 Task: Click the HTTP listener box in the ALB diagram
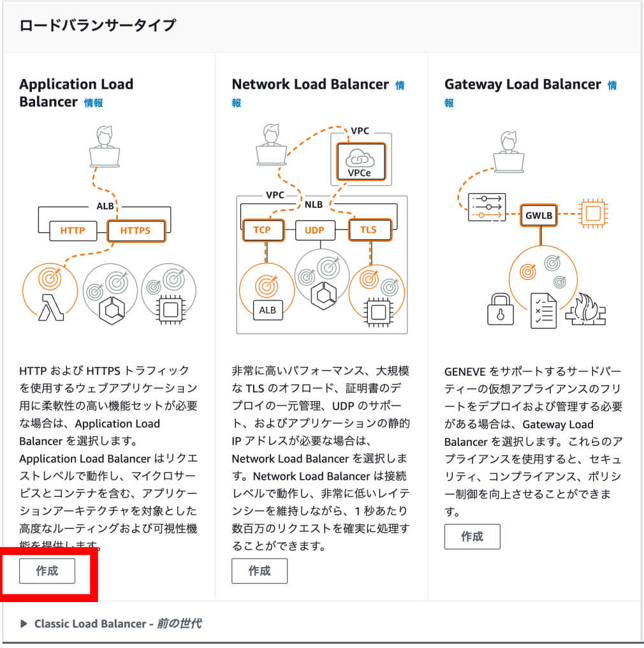click(x=72, y=231)
